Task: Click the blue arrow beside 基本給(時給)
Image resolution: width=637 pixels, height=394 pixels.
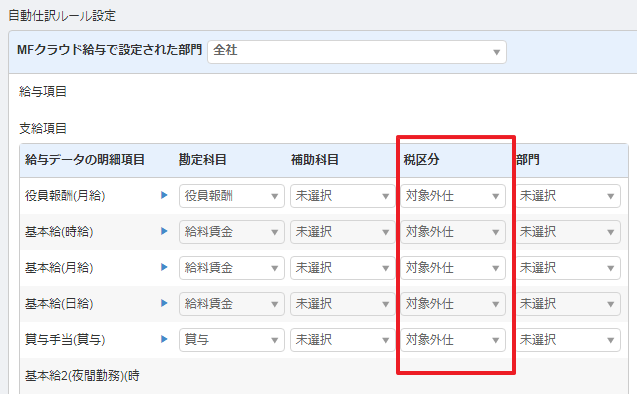Action: click(x=164, y=231)
